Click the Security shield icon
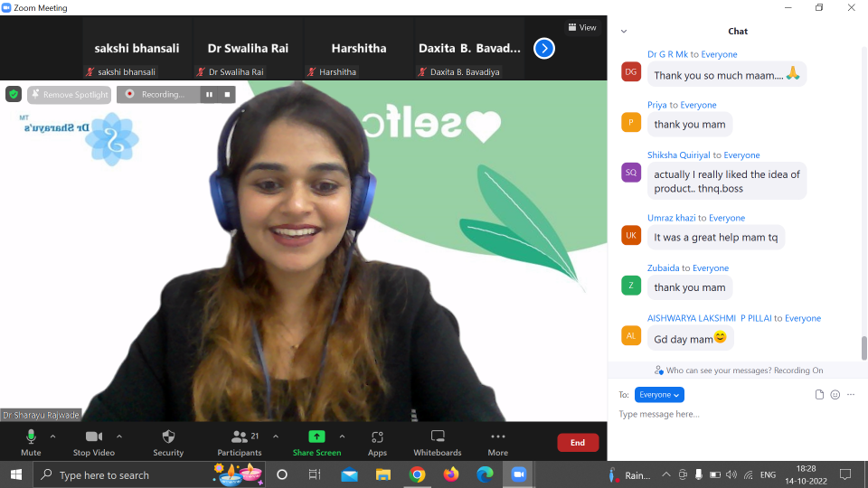 click(168, 437)
